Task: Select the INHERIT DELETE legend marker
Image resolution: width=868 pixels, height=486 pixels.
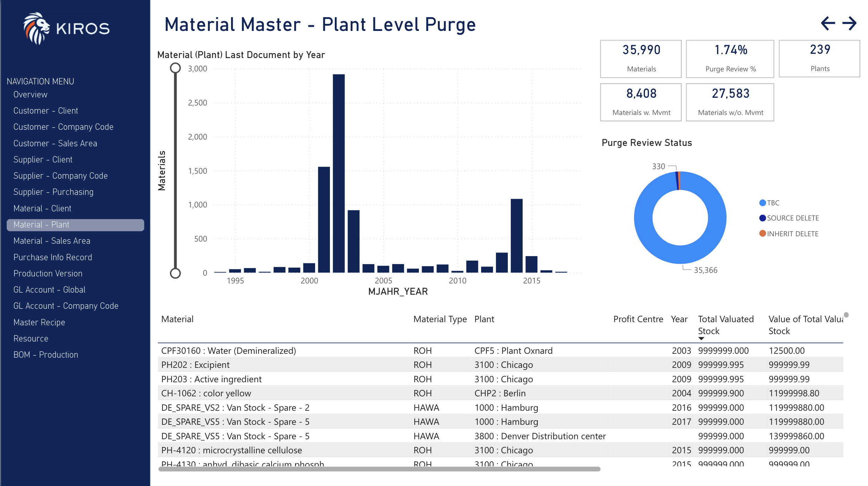Action: (762, 234)
